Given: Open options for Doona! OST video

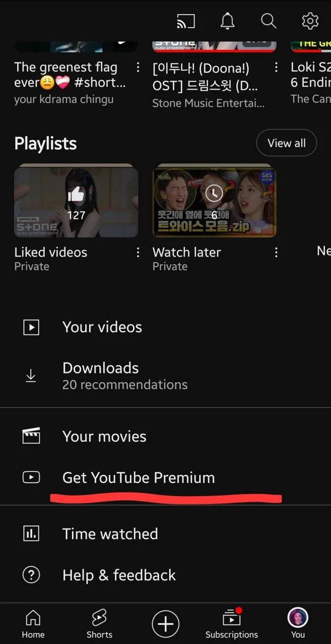Looking at the screenshot, I should point(276,67).
